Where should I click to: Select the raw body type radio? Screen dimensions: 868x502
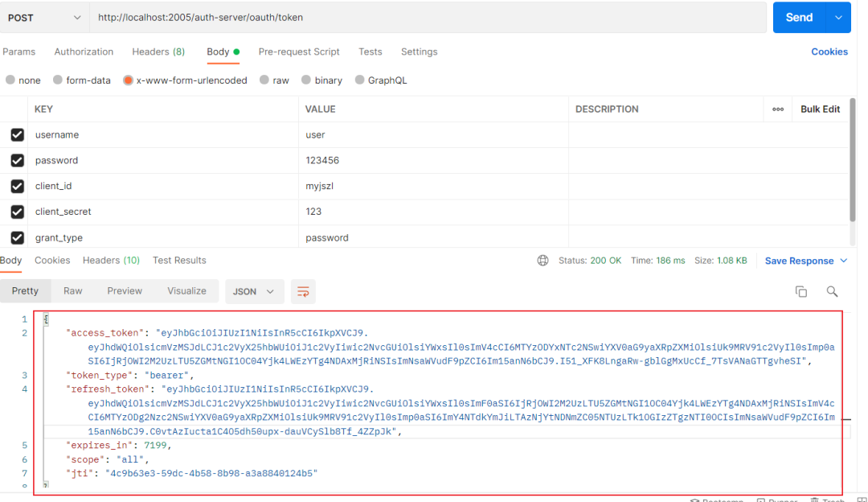(x=264, y=80)
